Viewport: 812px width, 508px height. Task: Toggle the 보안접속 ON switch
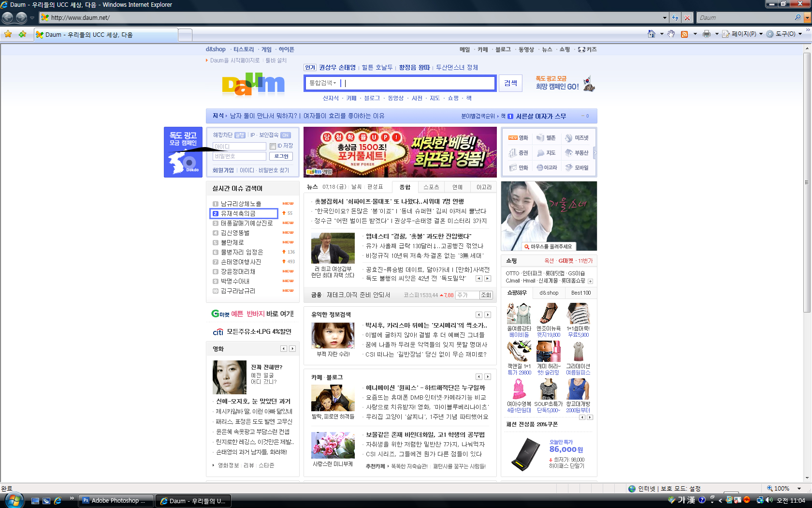[x=286, y=135]
